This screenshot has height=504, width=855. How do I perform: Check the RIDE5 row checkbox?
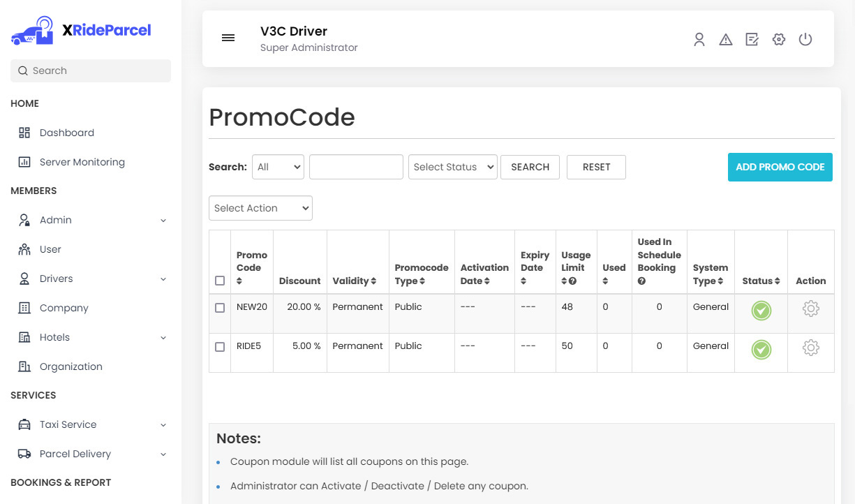[220, 347]
